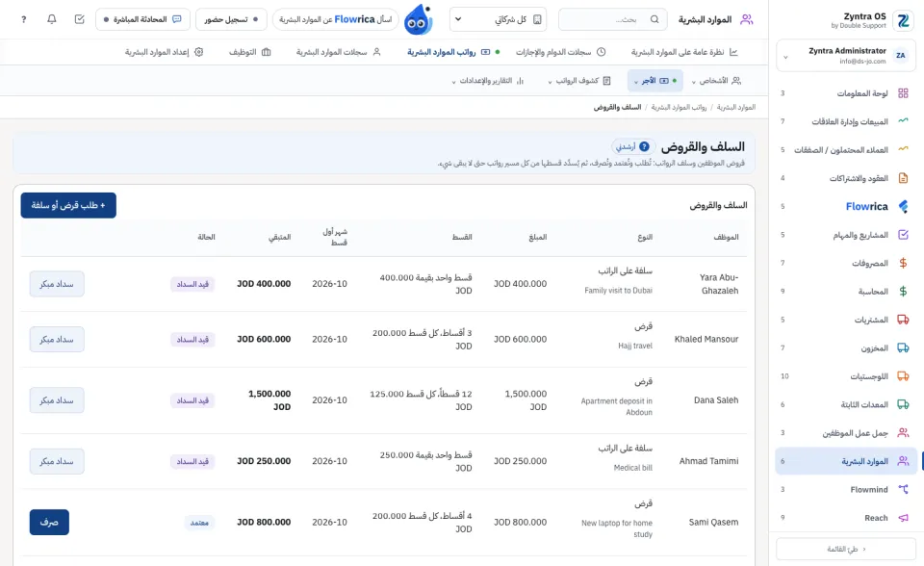This screenshot has height=566, width=924.
Task: Open Contracts and Subscriptions document icon
Action: [903, 177]
